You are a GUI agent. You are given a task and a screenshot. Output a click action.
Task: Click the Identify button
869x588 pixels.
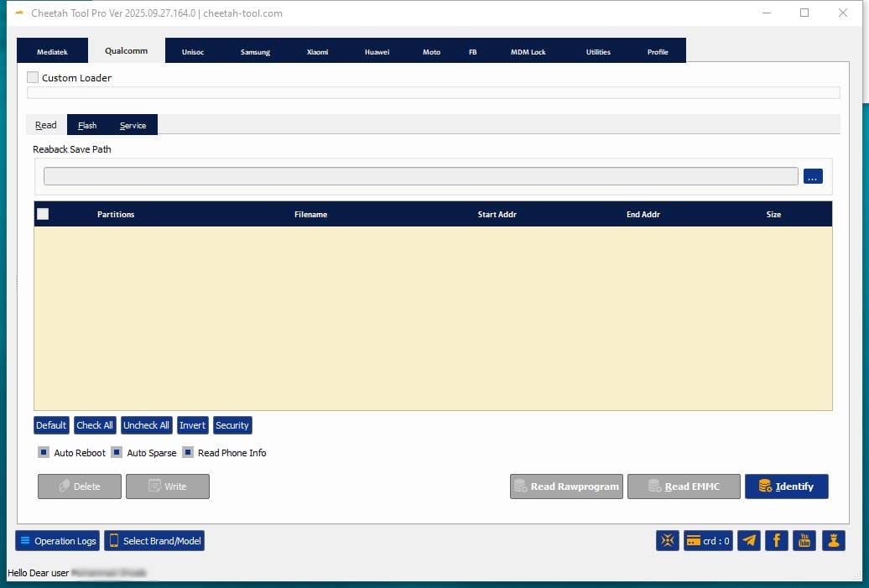click(x=786, y=487)
